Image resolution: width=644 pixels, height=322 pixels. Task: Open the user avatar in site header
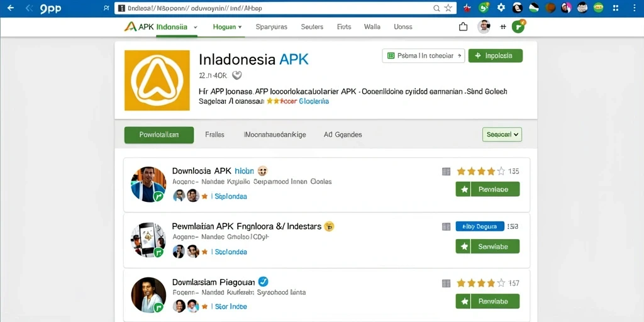(484, 26)
